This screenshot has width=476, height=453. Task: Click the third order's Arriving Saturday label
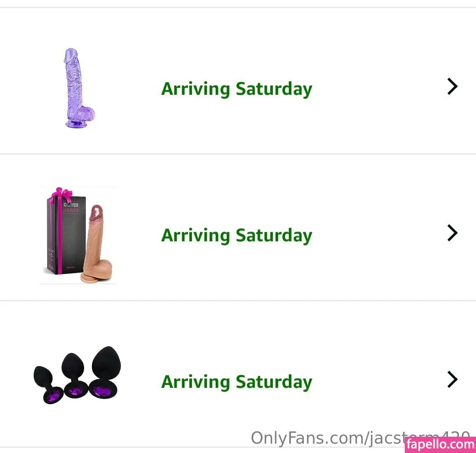236,382
